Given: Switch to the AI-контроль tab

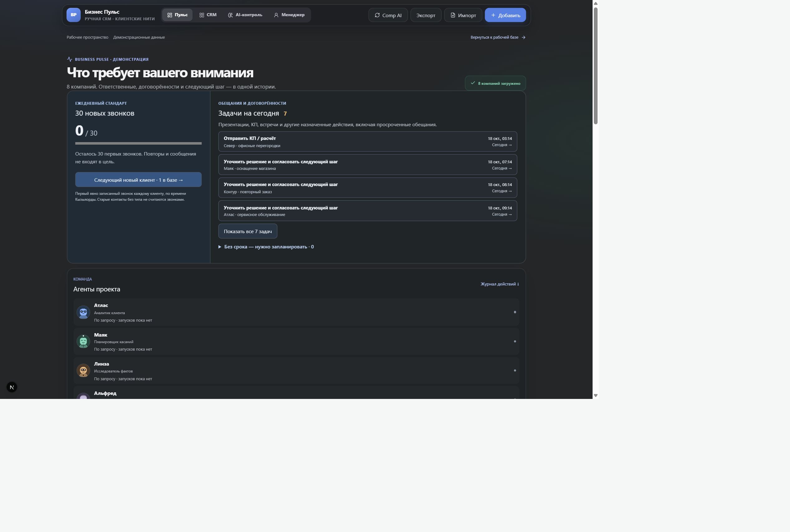Looking at the screenshot, I should pyautogui.click(x=245, y=15).
